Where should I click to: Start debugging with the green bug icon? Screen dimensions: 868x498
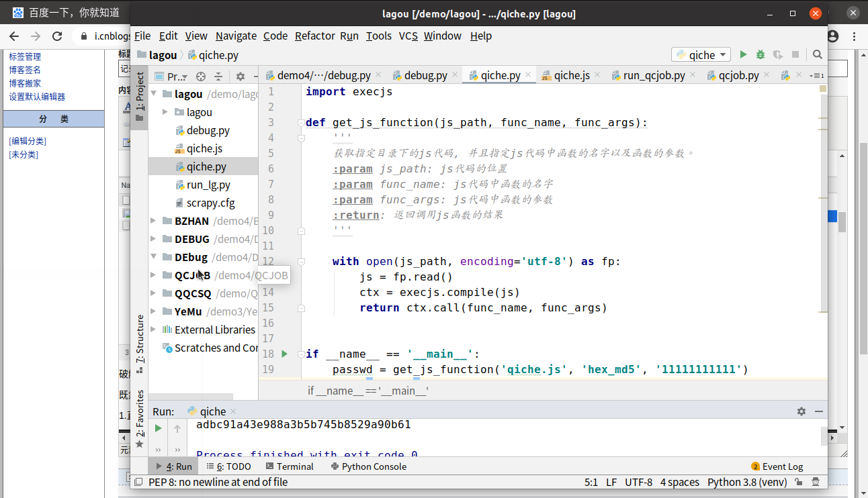(761, 54)
